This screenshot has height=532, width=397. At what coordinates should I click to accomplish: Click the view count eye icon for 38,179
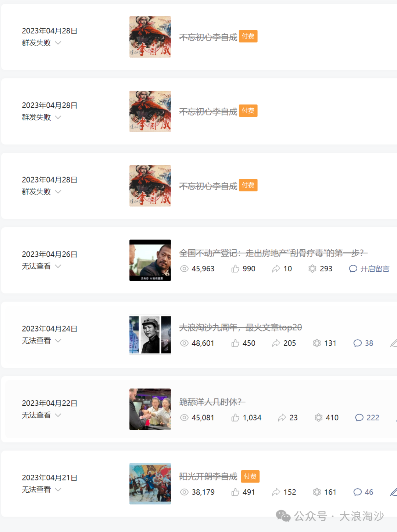coord(184,492)
